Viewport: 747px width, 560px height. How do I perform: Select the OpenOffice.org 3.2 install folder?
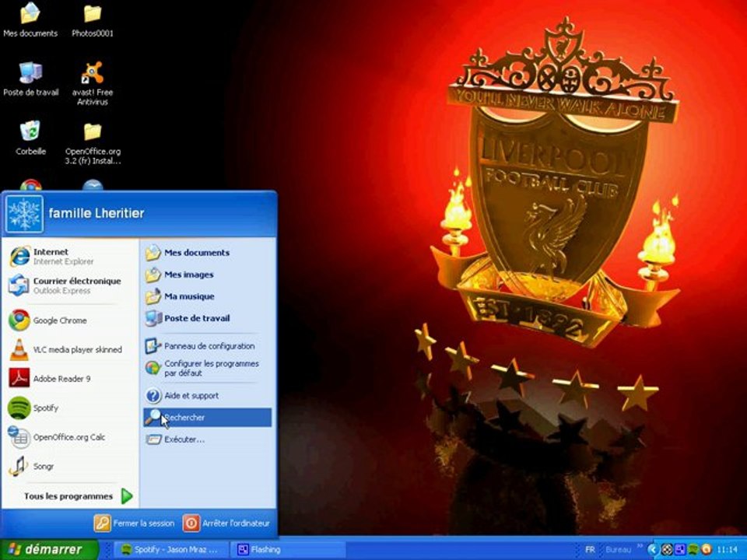(x=93, y=143)
